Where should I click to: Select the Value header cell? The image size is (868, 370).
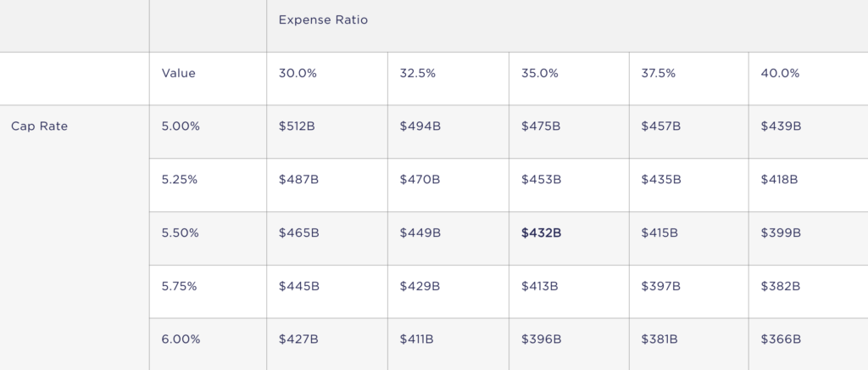(x=178, y=74)
